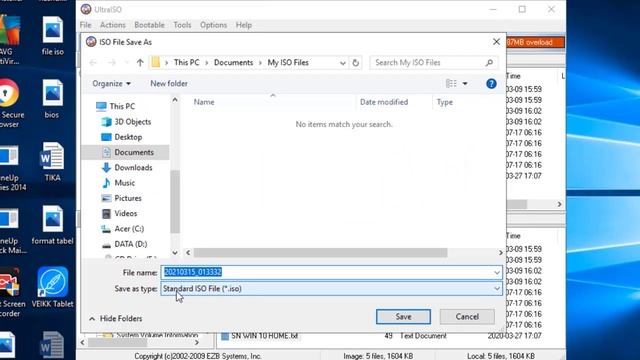Click navigation pane scroll-down arrow

(x=175, y=253)
